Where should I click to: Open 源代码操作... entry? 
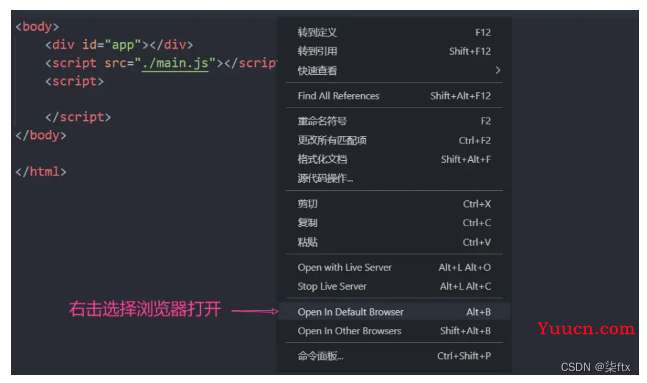click(x=394, y=178)
